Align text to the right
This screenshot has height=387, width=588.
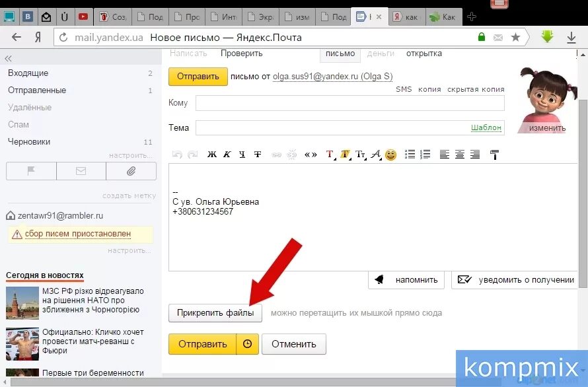pos(475,154)
